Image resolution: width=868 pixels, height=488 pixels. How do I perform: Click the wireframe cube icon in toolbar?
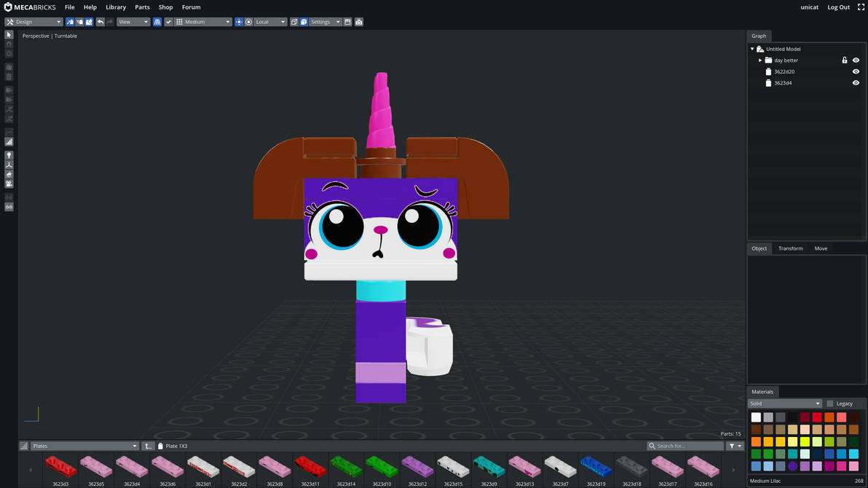294,22
